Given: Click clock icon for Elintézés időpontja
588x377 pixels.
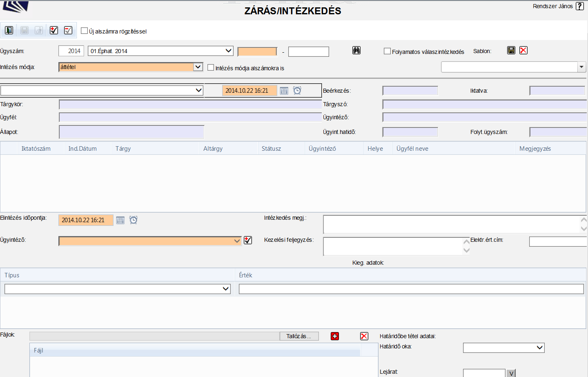Looking at the screenshot, I should [134, 220].
